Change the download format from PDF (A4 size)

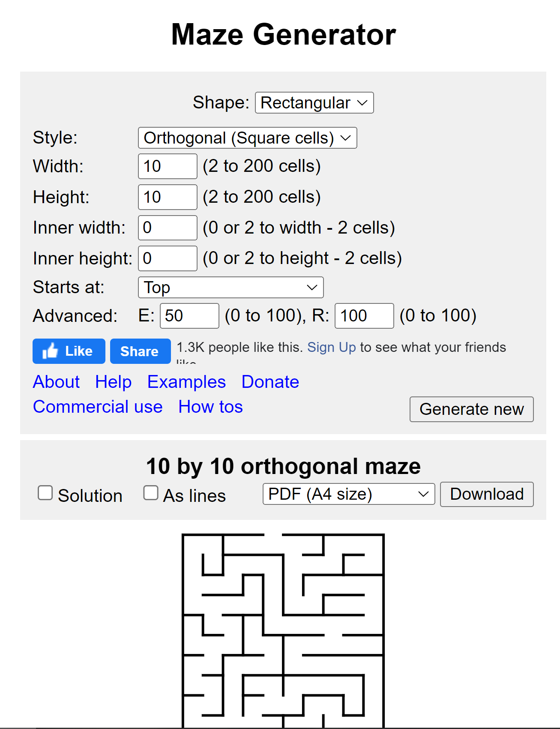(x=348, y=494)
